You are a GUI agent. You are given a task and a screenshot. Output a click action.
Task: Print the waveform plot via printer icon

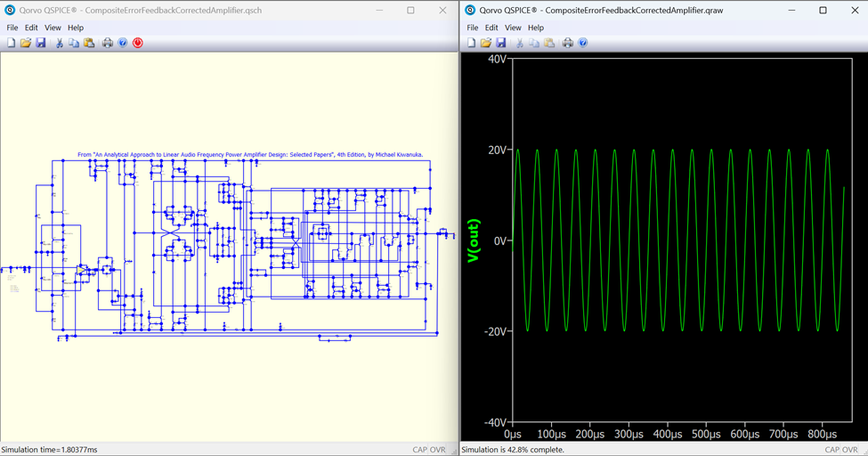568,43
